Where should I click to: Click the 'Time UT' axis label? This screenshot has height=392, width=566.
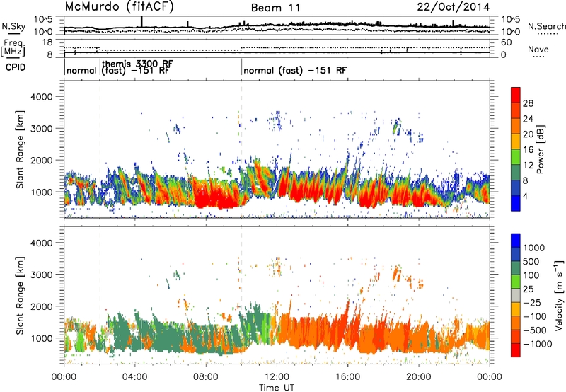pyautogui.click(x=277, y=388)
